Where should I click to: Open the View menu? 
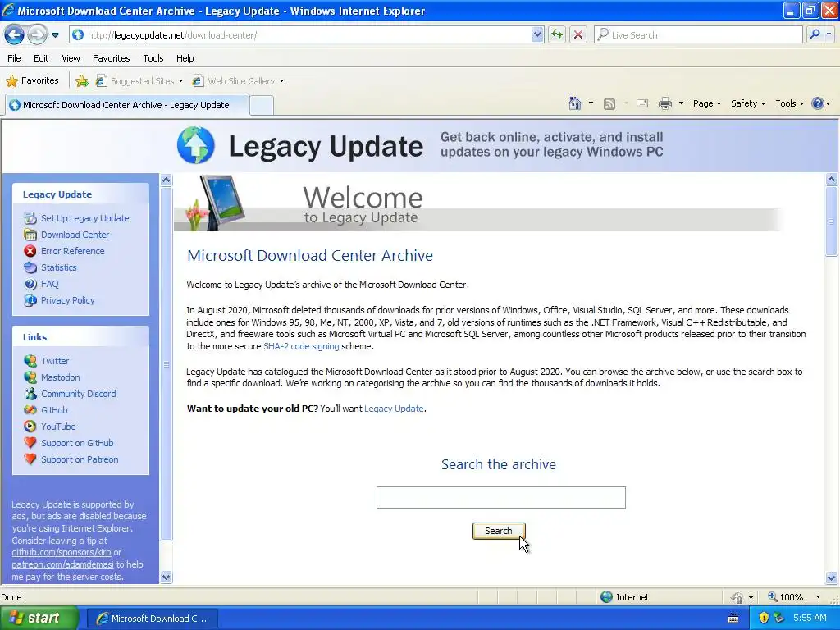coord(71,58)
